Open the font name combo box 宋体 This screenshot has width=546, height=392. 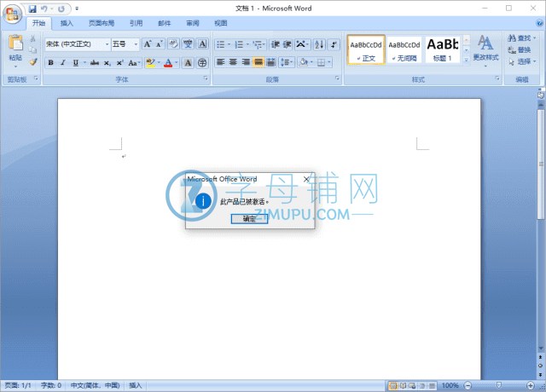coord(78,44)
